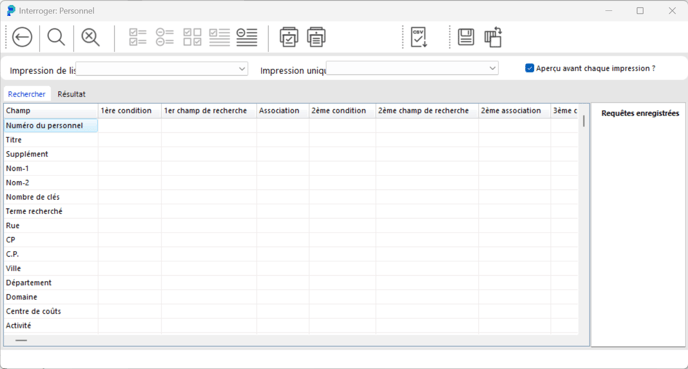Click the print preview printer icon
Screen dimensions: 688x369
tap(289, 37)
